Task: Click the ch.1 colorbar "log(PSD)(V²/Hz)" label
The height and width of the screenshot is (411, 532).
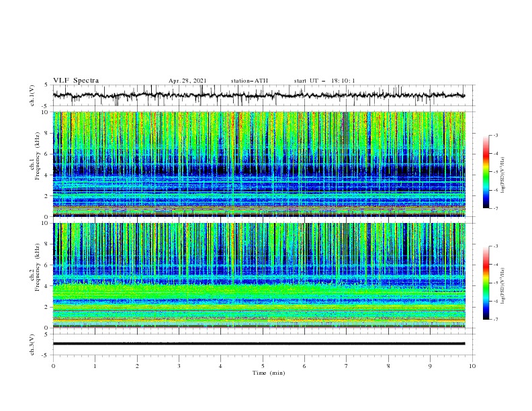Action: [x=503, y=175]
